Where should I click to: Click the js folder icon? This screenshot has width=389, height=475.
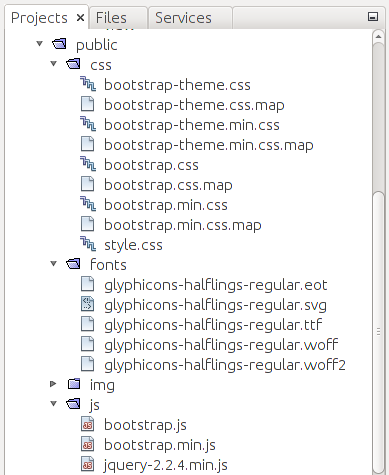point(73,404)
